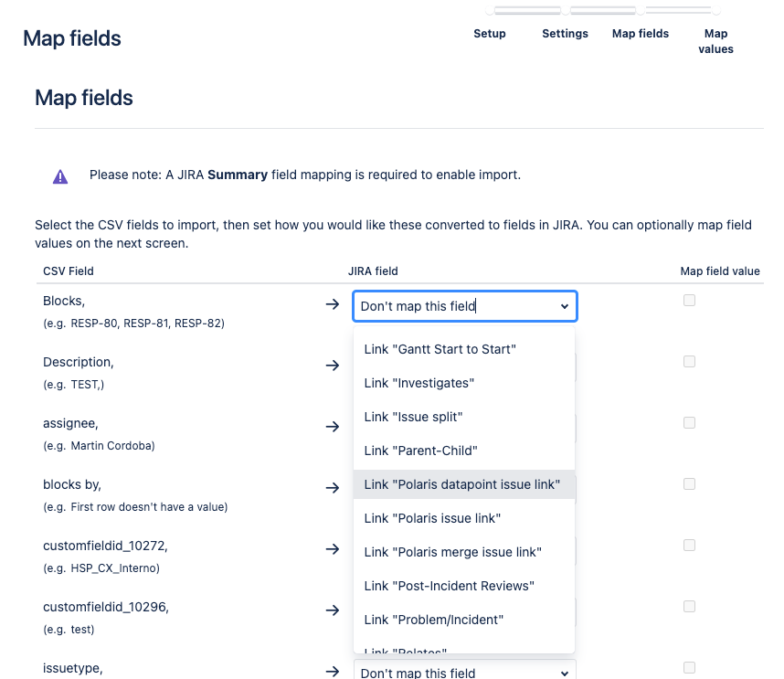
Task: Click the example text HSP_CX_Interno
Action: 115,568
